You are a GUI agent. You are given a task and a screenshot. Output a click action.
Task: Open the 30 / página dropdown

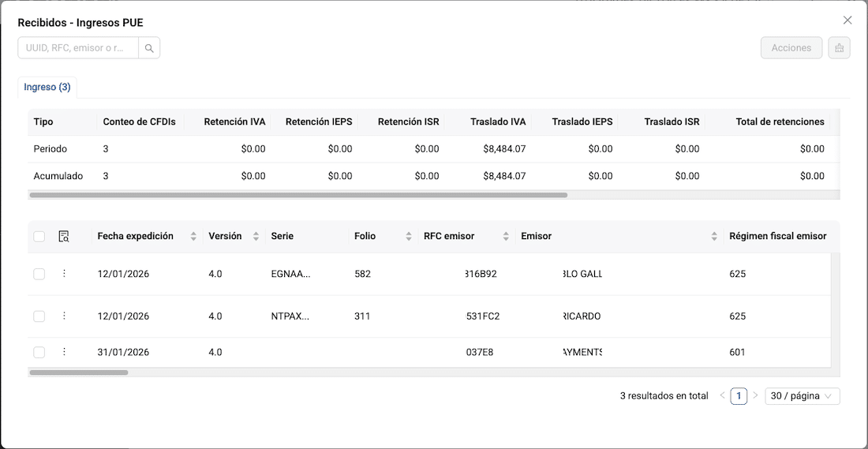[803, 396]
